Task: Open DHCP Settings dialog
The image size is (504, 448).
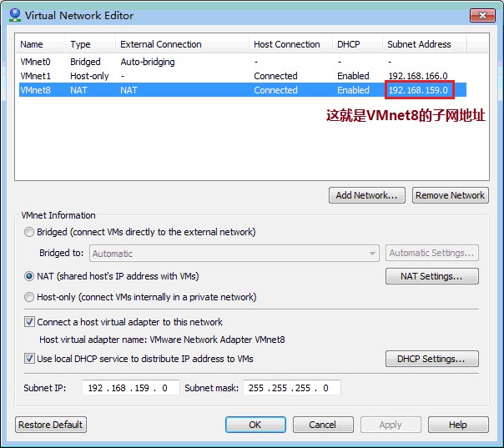Action: coord(431,359)
